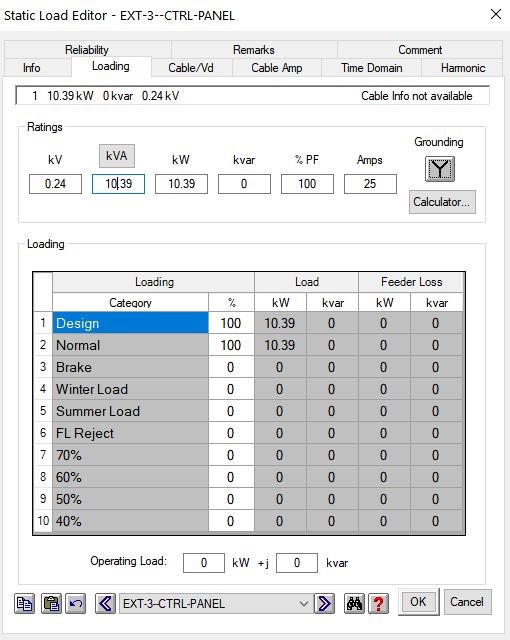Open the Calculator... button
Viewport: 510px width, 640px height.
click(442, 202)
